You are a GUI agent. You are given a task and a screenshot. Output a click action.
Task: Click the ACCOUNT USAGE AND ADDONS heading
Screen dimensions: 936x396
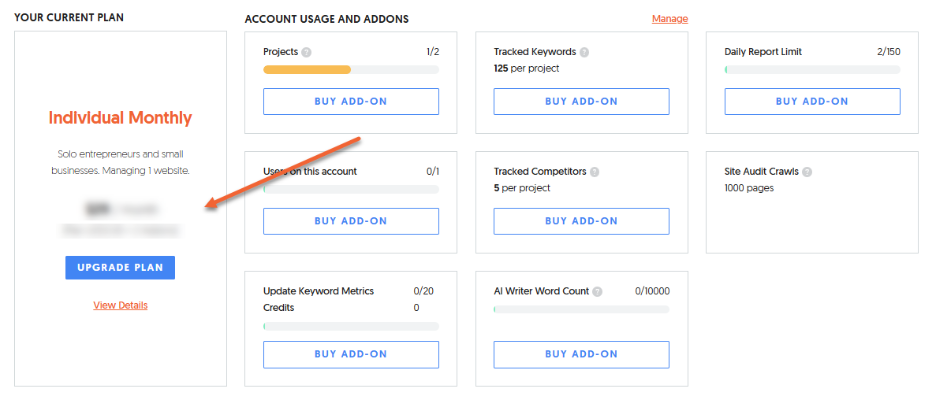327,19
